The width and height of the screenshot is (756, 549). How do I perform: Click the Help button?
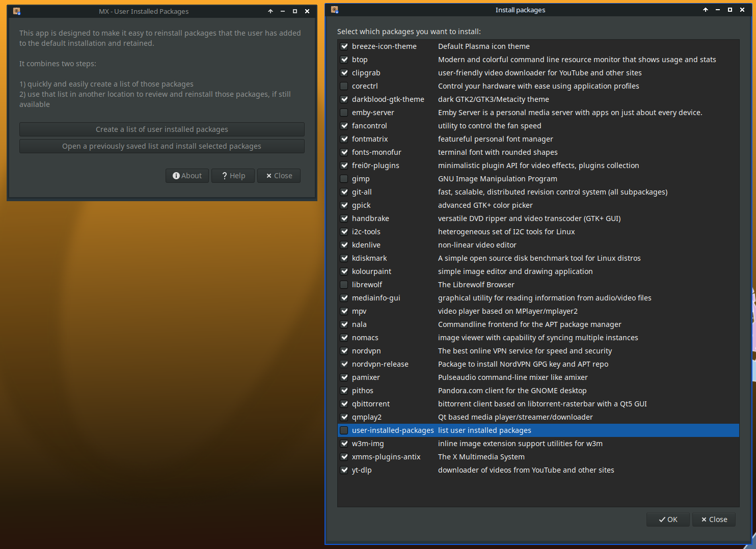click(x=233, y=176)
